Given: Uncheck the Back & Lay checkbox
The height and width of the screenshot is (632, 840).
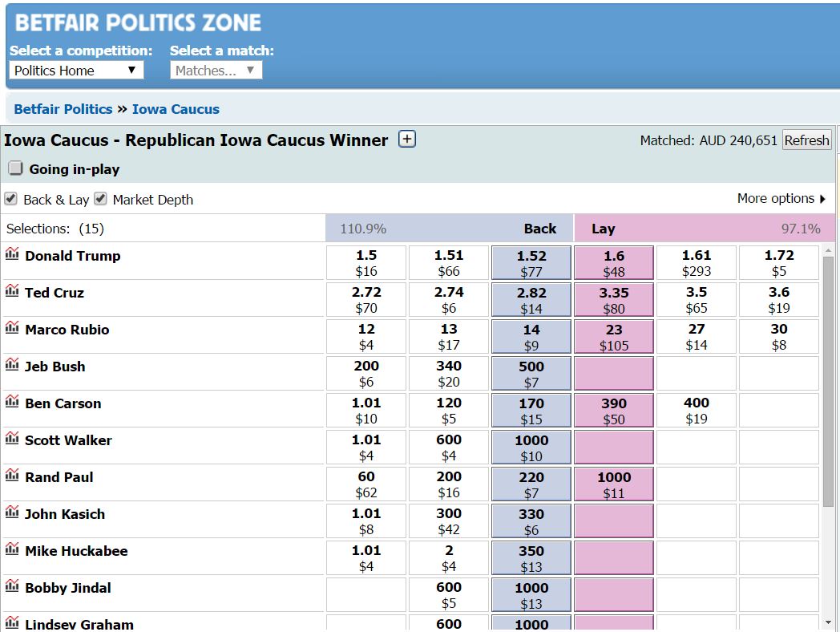Looking at the screenshot, I should click(10, 199).
